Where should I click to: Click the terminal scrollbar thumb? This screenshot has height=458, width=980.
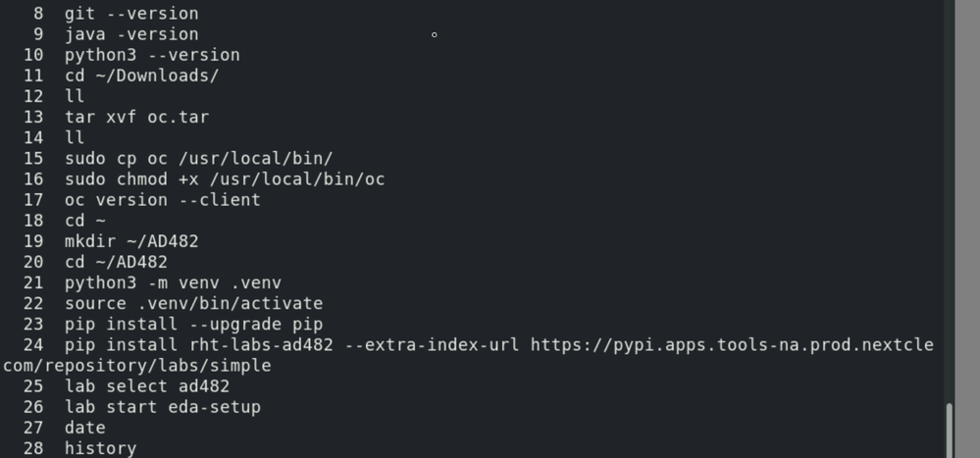948,432
